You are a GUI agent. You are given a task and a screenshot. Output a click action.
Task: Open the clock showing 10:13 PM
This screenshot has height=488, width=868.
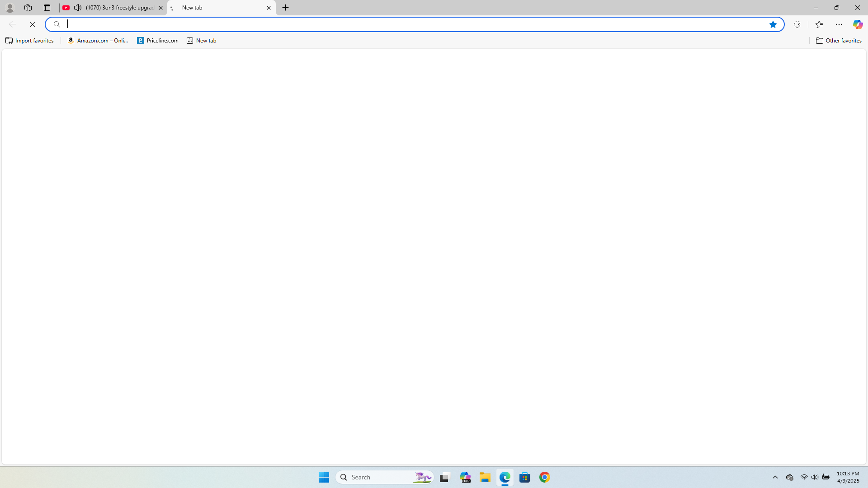848,477
